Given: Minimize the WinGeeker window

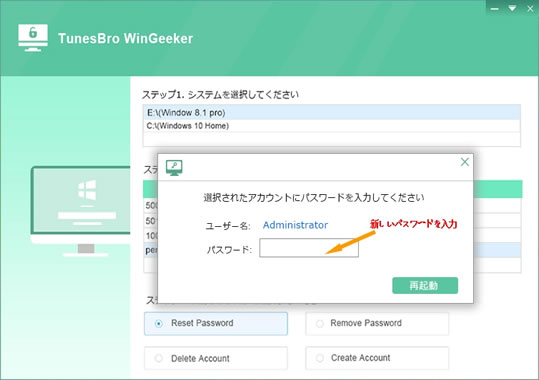Looking at the screenshot, I should 494,9.
